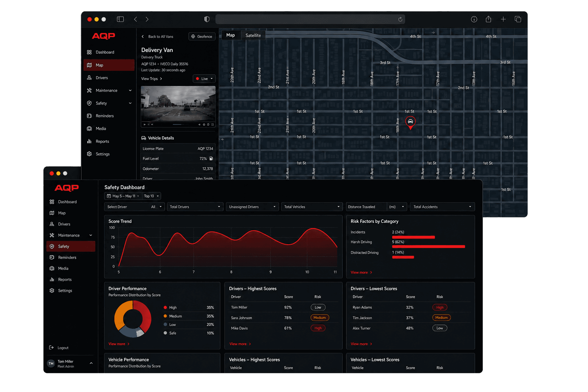
Task: Expand Maintenance chevron in the back Map window
Action: [130, 90]
